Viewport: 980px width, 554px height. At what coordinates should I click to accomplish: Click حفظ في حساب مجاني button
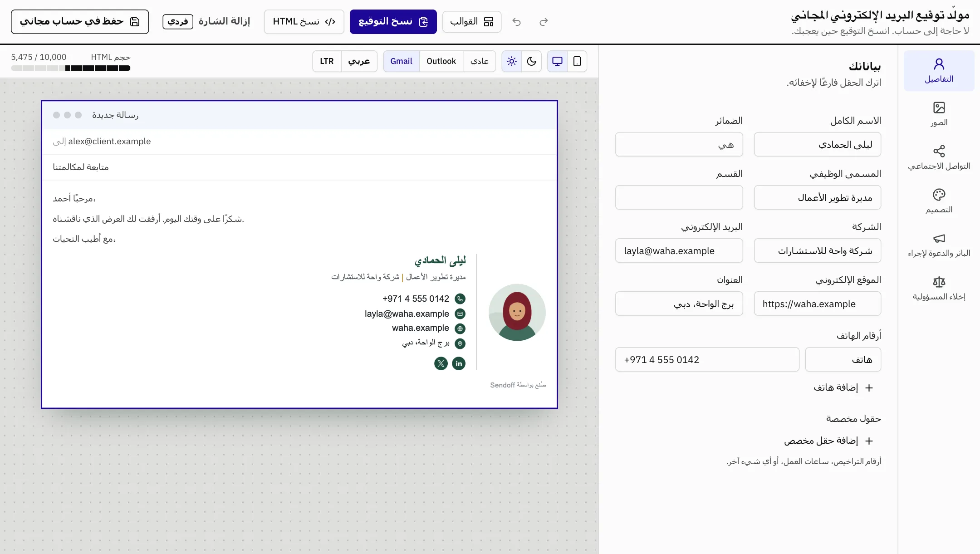[x=80, y=22]
